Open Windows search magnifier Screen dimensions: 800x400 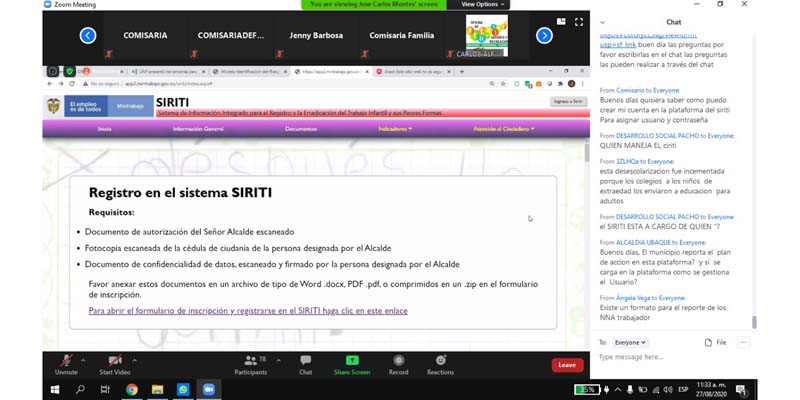[80, 389]
